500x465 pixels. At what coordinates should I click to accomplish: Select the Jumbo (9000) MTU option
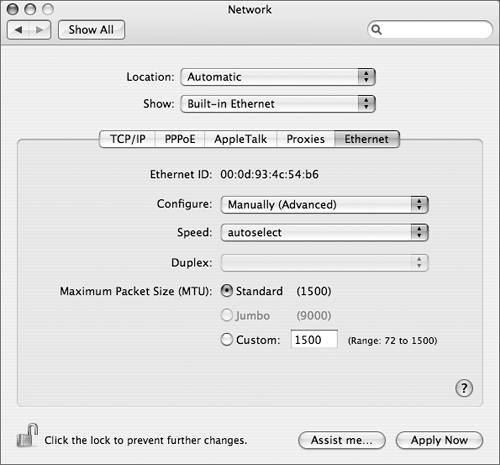click(227, 315)
